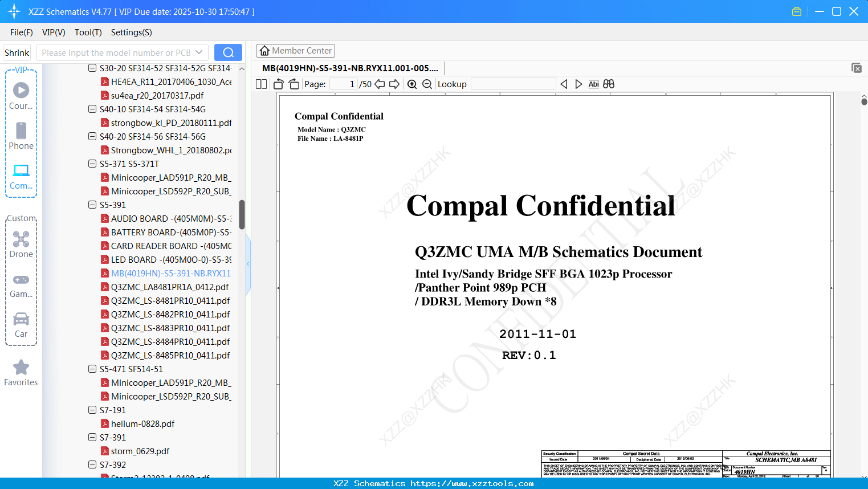Screen dimensions: 868x489
Task: Zoom in on the schematic
Action: pos(412,84)
